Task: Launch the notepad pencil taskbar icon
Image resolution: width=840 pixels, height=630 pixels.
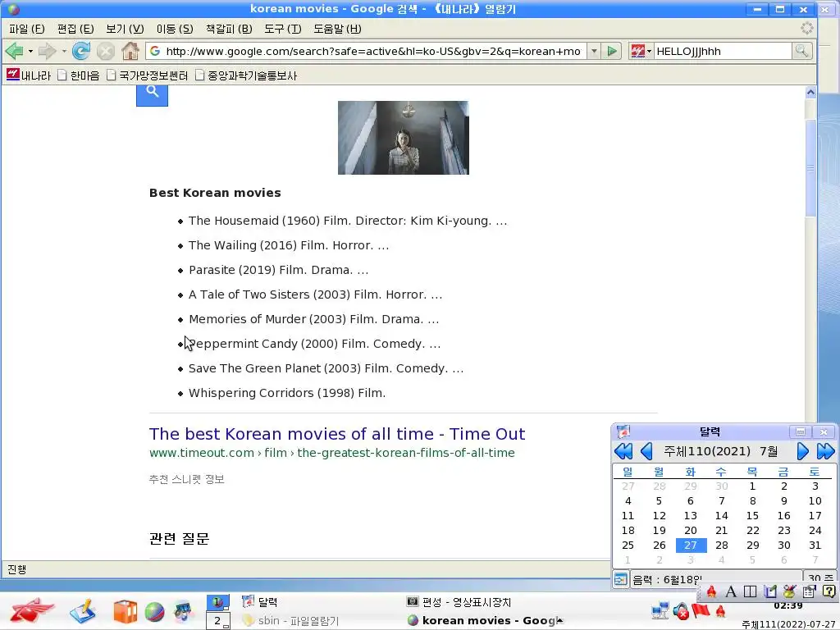Action: [x=83, y=611]
